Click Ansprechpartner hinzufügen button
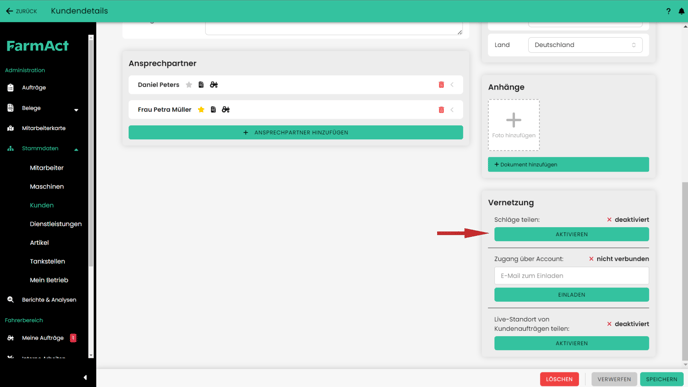Image resolution: width=688 pixels, height=387 pixels. pyautogui.click(x=296, y=133)
